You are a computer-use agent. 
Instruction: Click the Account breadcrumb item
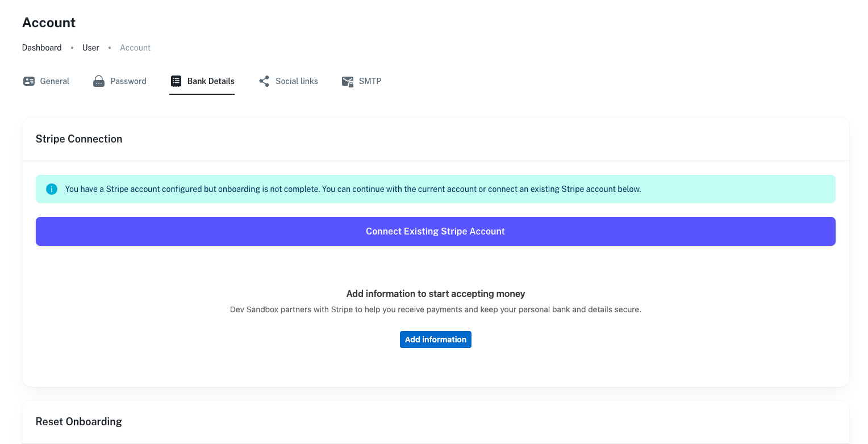click(x=135, y=48)
